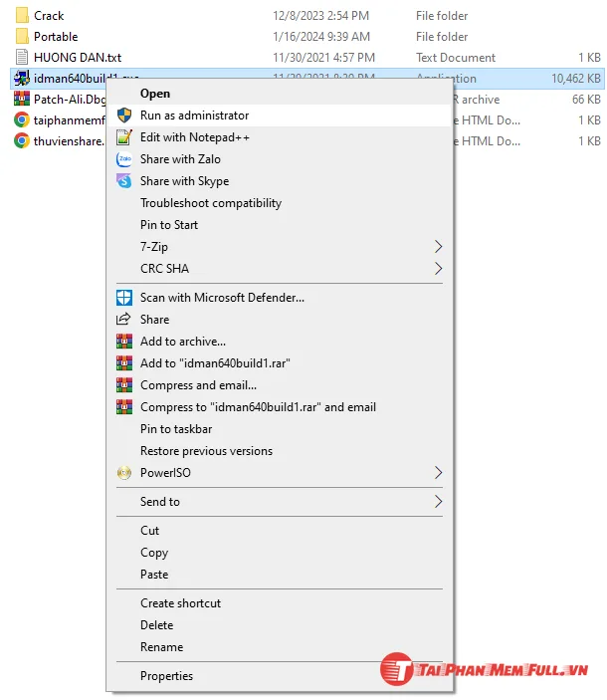This screenshot has height=700, width=607.
Task: Expand the Send to submenu arrow
Action: [438, 501]
